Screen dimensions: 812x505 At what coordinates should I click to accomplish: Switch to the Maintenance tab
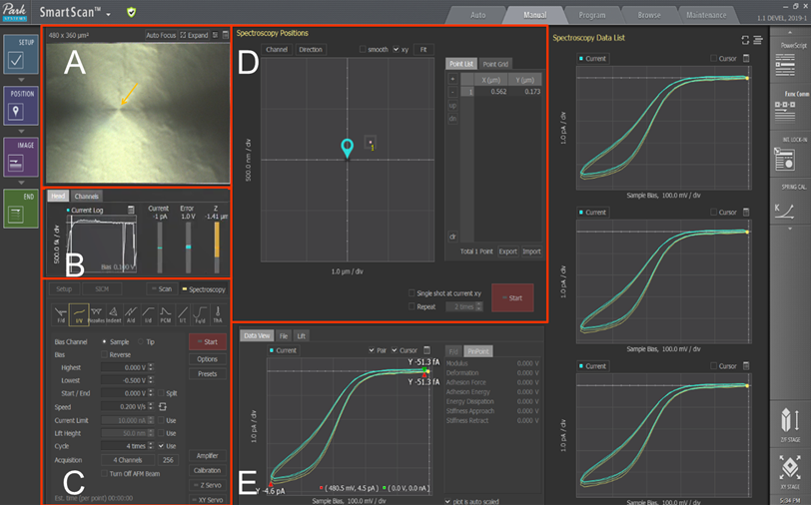click(706, 15)
